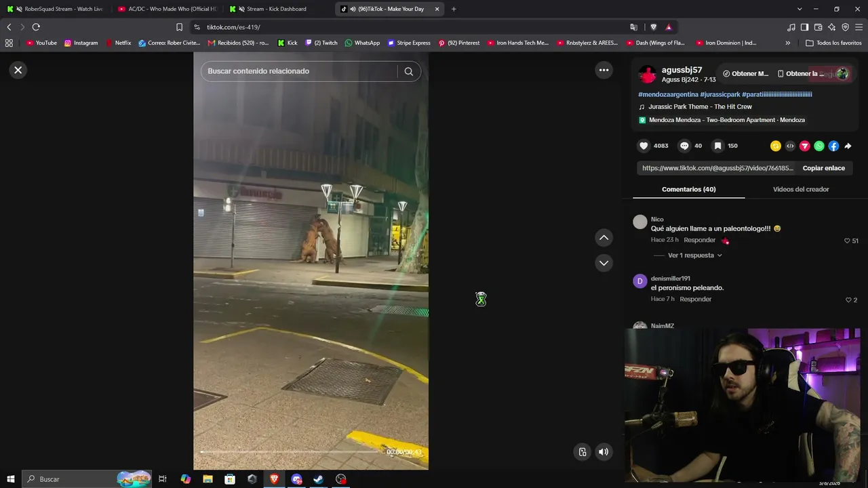Image resolution: width=868 pixels, height=488 pixels.
Task: Go to previous video with up arrow
Action: (604, 237)
